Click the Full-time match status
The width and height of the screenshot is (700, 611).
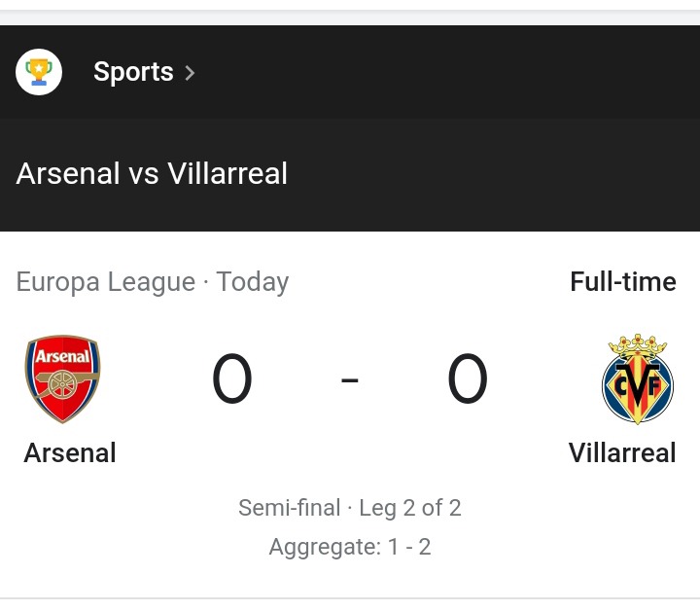coord(623,282)
